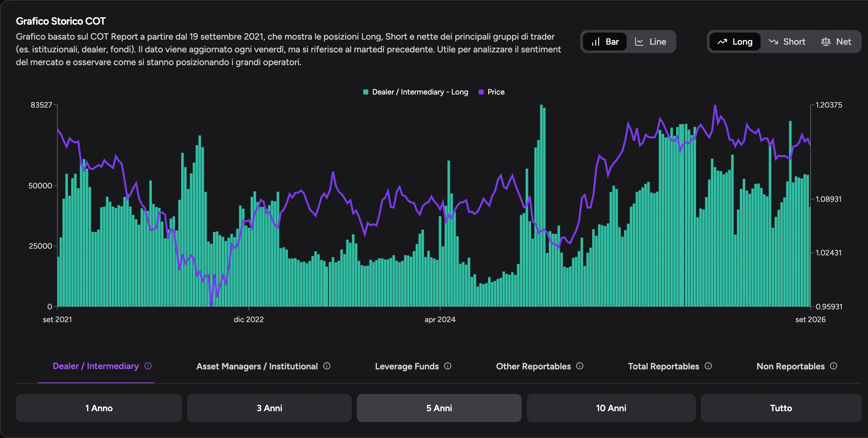Toggle the Price legend label

point(496,92)
